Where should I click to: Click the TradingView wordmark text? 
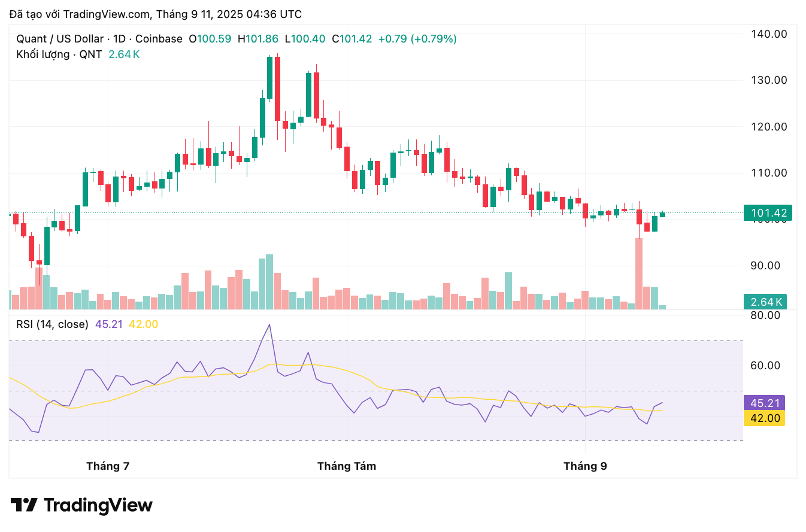98,505
